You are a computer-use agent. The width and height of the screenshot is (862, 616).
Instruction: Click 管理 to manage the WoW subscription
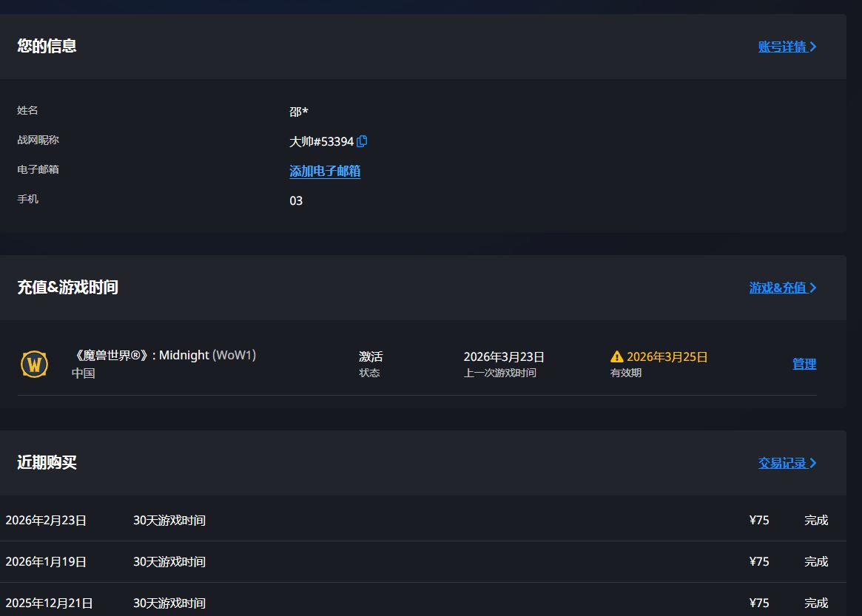point(804,364)
